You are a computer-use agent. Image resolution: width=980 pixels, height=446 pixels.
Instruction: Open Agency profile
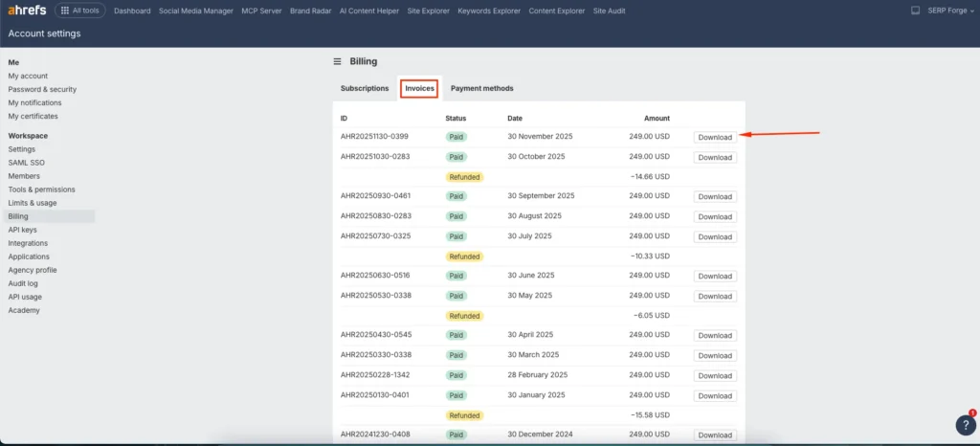point(33,270)
